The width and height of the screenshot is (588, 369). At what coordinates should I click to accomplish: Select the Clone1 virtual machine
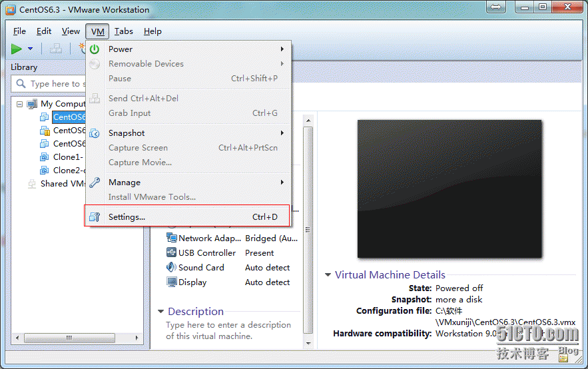click(x=68, y=157)
